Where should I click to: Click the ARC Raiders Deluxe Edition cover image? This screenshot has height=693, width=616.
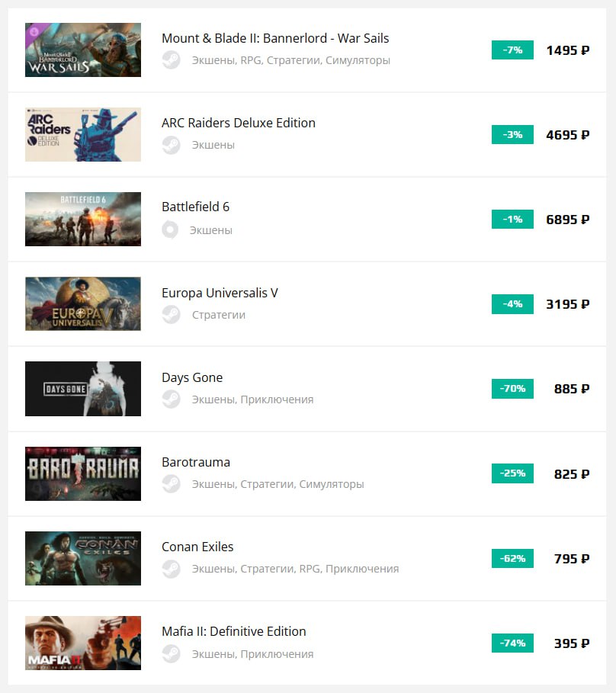tap(83, 134)
